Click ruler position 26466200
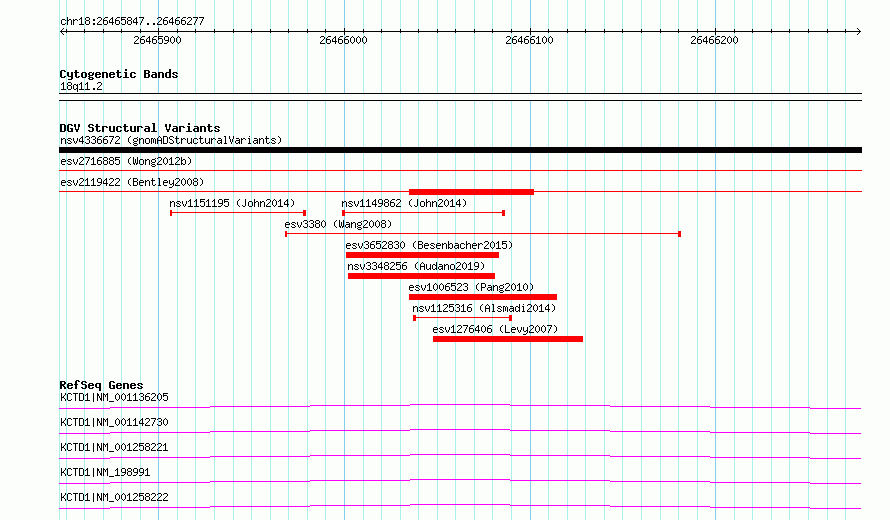The image size is (890, 520). 714,40
